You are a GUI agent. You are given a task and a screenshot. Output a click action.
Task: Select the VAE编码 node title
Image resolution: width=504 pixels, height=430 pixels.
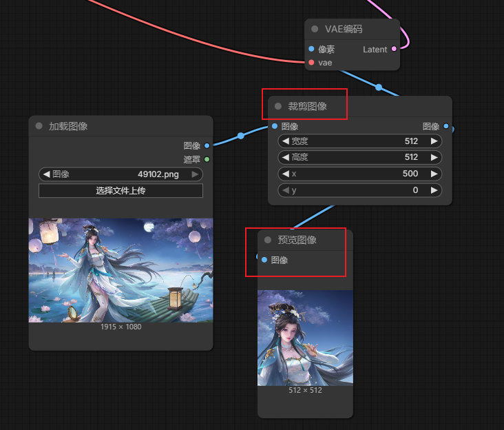point(344,29)
